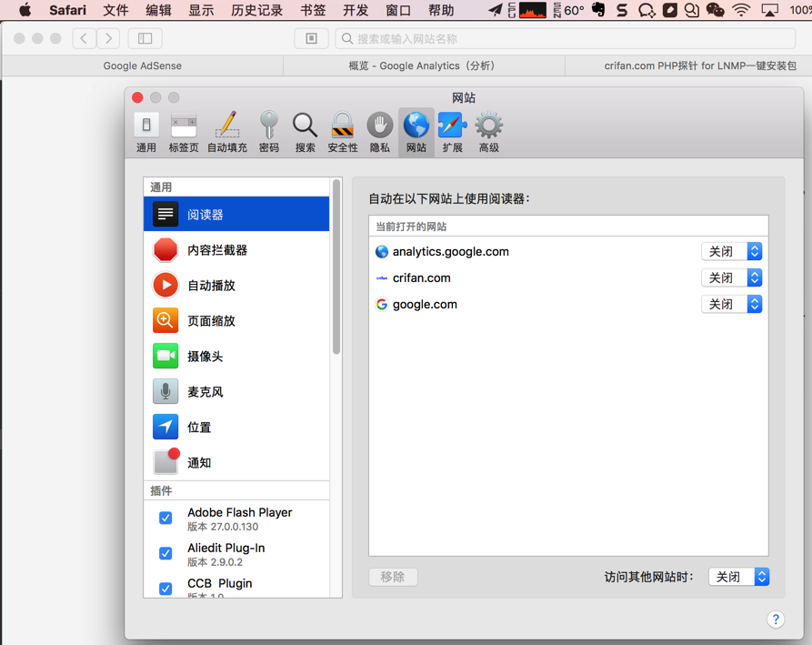812x645 pixels.
Task: Open the WeChat menu bar icon
Action: 716,10
